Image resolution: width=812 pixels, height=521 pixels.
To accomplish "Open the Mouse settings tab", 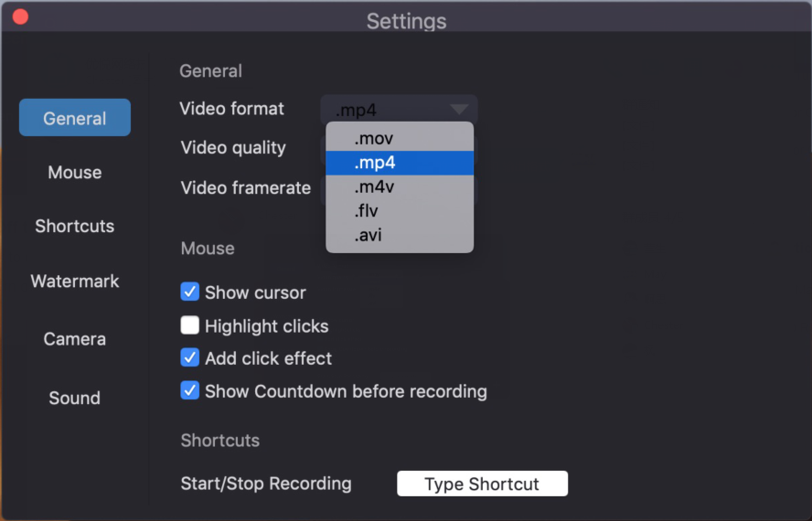I will pyautogui.click(x=75, y=173).
